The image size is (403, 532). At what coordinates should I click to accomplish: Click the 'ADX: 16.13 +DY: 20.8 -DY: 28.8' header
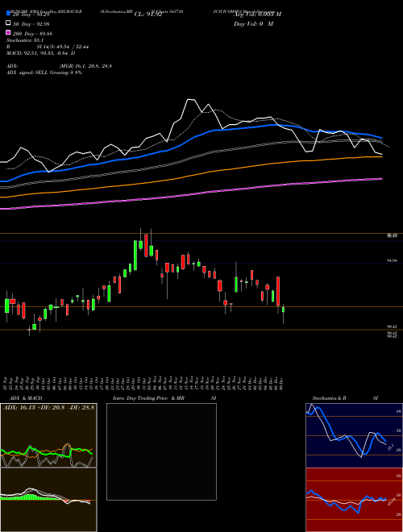coord(48,407)
